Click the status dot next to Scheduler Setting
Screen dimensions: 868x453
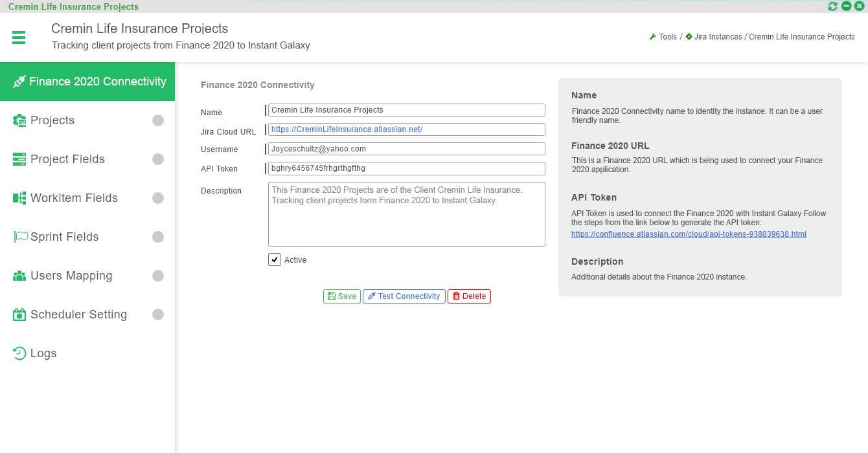coord(158,315)
